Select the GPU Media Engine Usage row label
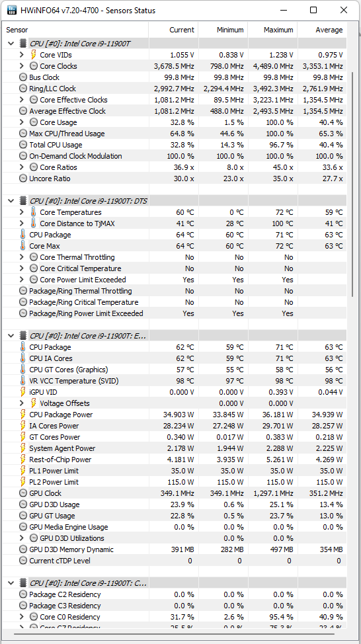This screenshot has width=361, height=644. click(69, 527)
